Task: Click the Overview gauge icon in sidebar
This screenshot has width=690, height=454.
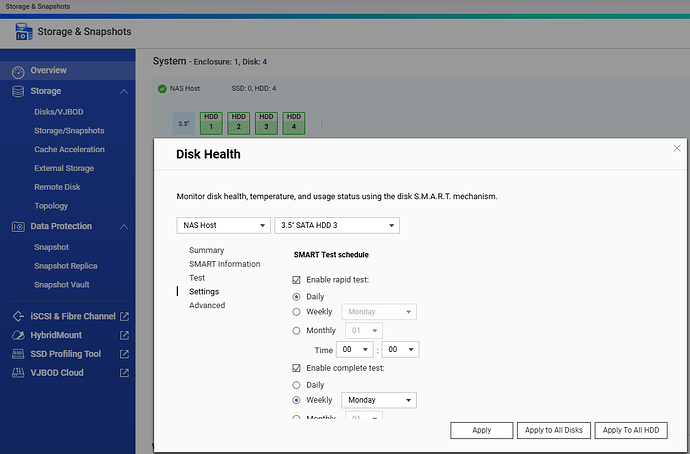Action: (x=17, y=71)
